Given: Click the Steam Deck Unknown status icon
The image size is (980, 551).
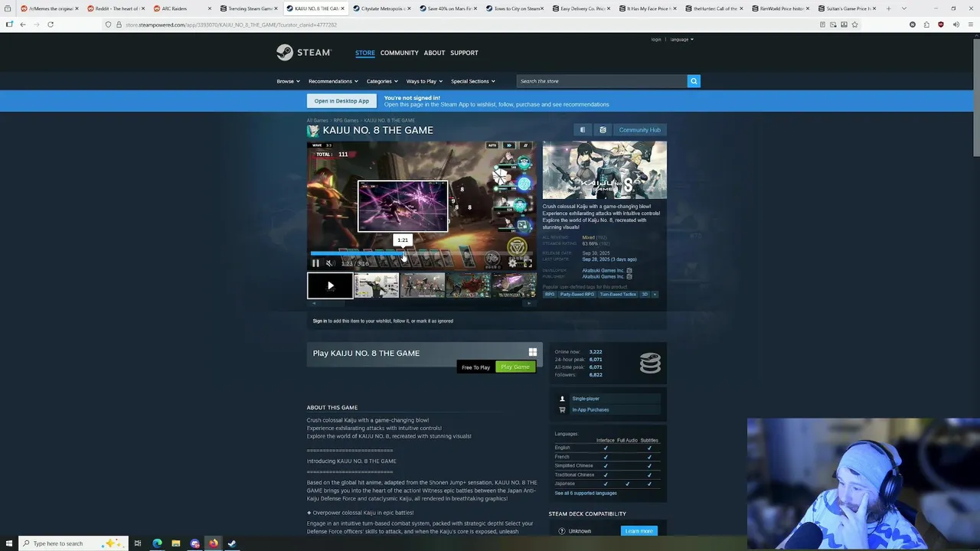Looking at the screenshot, I should pos(562,531).
